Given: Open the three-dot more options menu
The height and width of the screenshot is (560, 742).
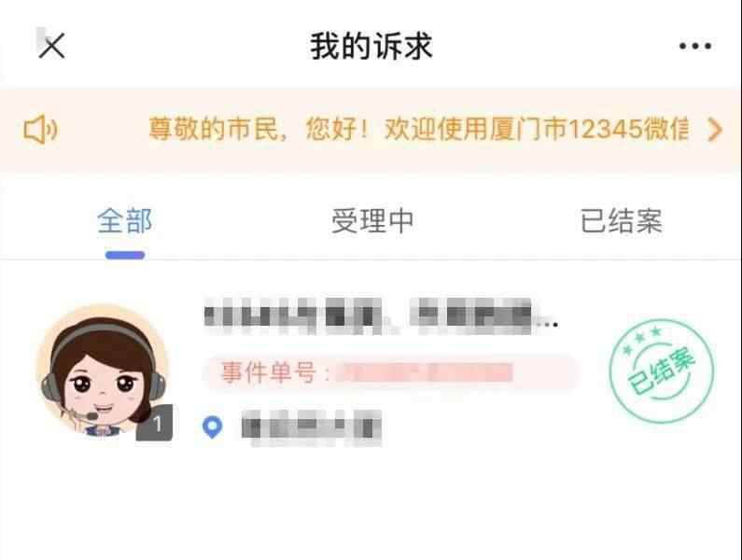Looking at the screenshot, I should pos(694,46).
